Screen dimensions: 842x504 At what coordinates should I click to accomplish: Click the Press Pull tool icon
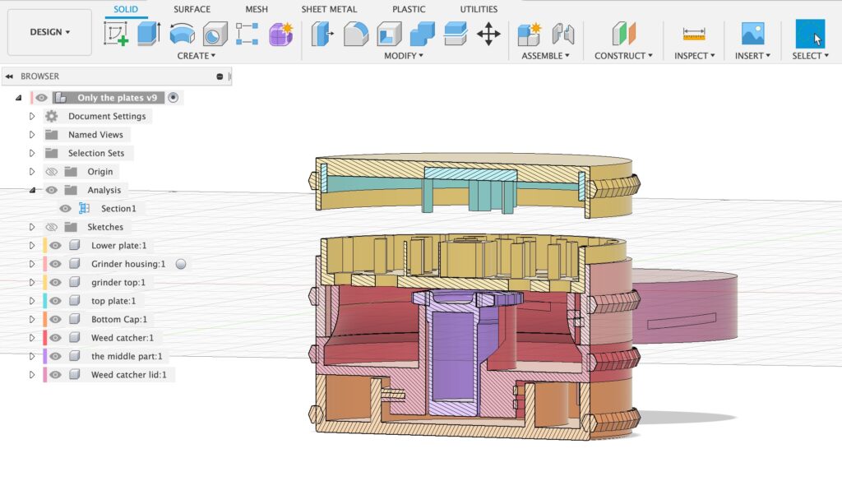pos(322,34)
